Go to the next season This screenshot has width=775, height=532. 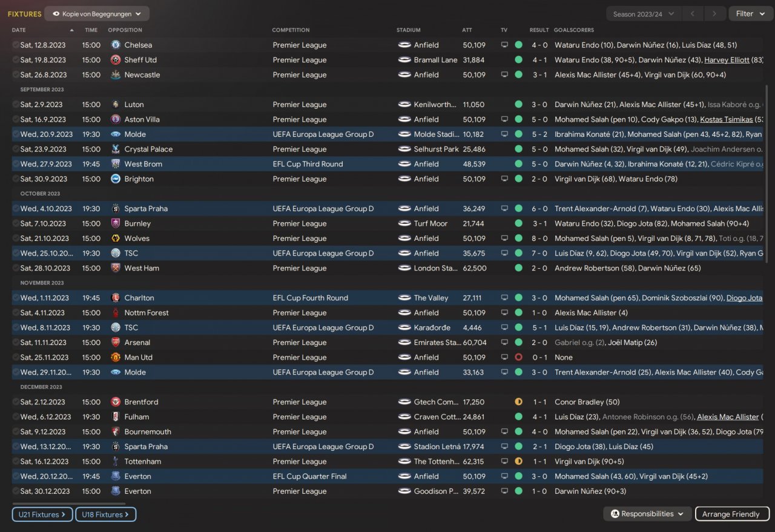tap(714, 14)
